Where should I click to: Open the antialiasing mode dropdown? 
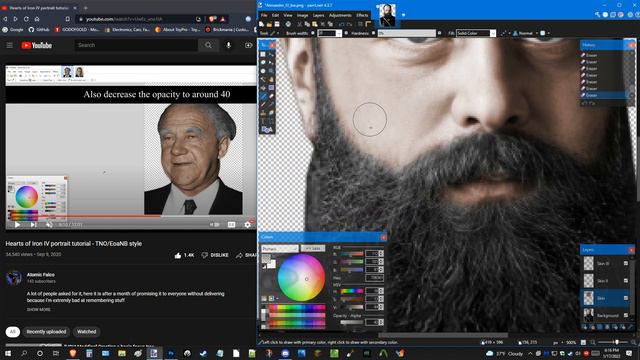[506, 33]
